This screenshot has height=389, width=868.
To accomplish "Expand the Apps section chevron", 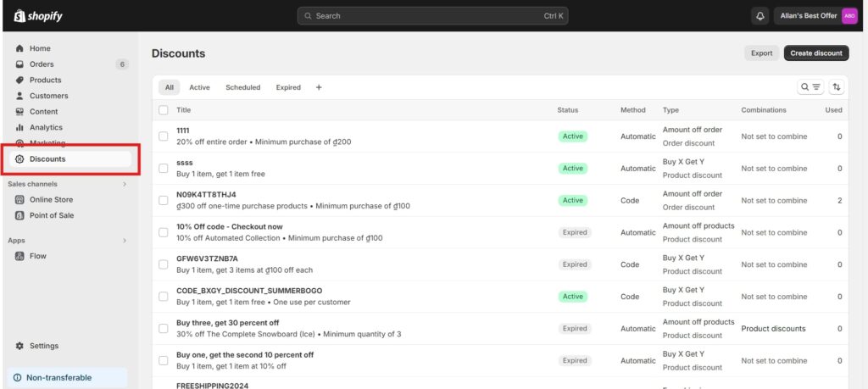I will click(125, 241).
